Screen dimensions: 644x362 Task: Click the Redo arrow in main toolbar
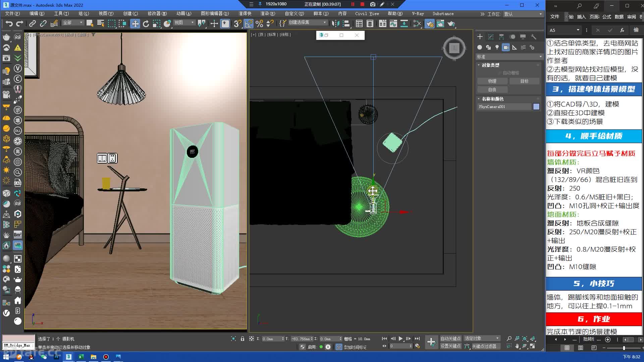tap(20, 23)
